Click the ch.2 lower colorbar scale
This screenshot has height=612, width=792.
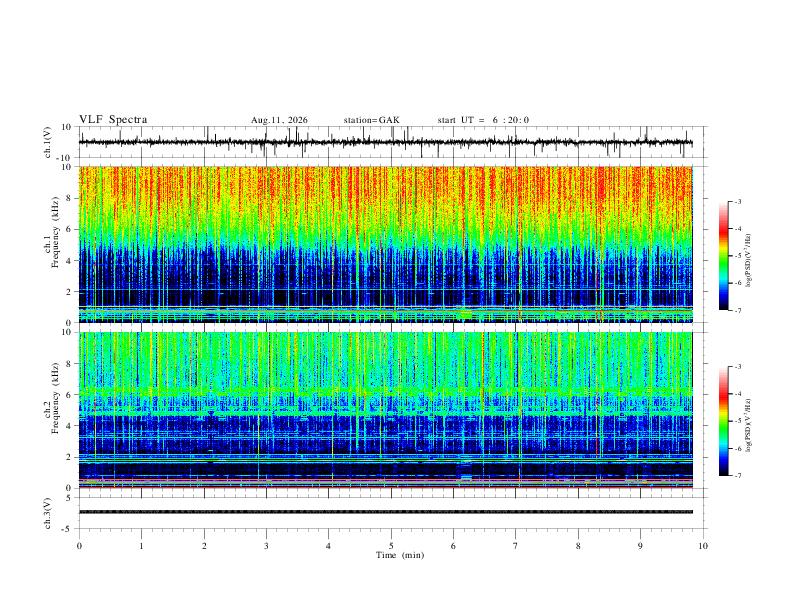click(724, 421)
